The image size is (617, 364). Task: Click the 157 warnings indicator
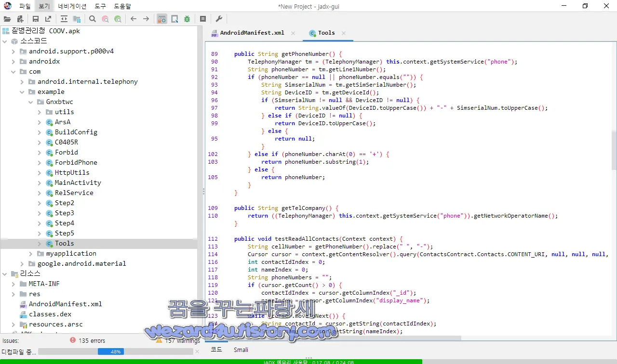[177, 340]
